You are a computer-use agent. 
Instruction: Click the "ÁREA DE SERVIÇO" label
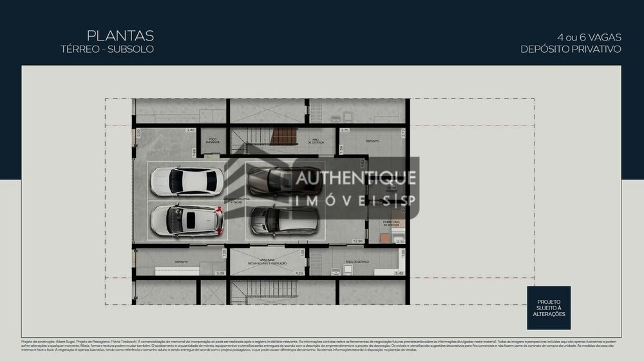pos(357,262)
